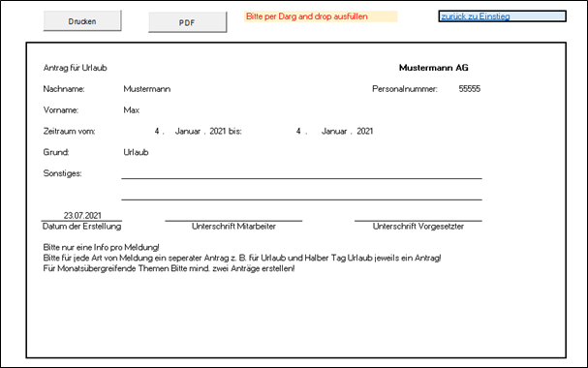
Task: Click the 'Antrag für Urlaub' heading
Action: (x=75, y=68)
